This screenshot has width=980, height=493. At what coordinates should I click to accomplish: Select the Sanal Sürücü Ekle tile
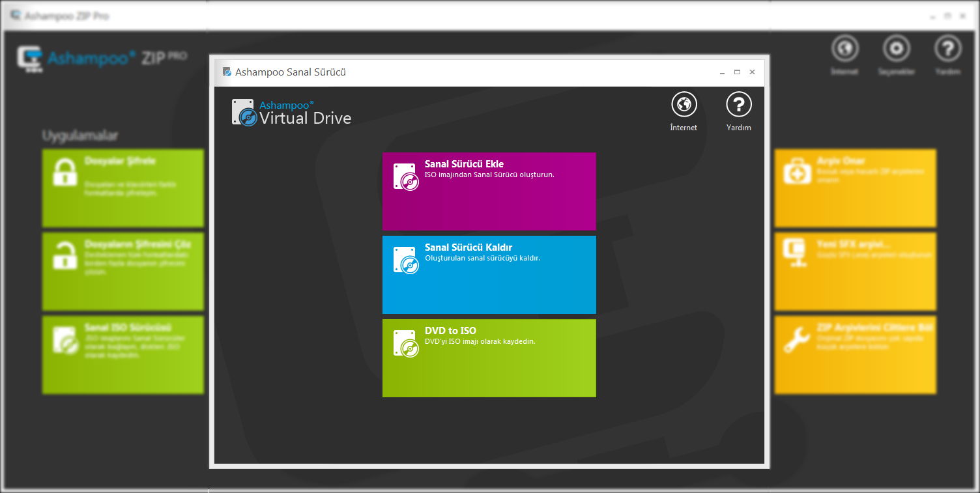[x=489, y=191]
